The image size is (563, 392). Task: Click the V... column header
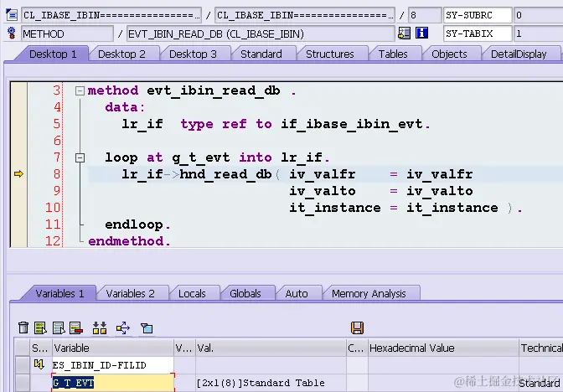point(184,348)
